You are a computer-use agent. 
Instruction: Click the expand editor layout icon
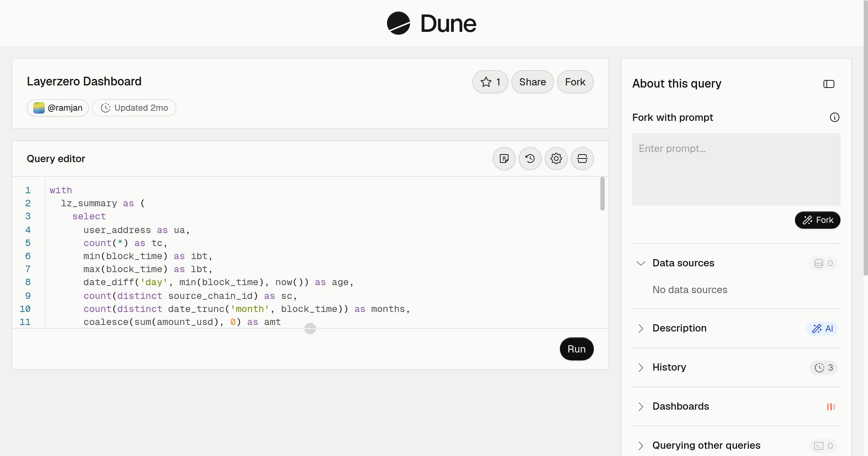tap(582, 159)
